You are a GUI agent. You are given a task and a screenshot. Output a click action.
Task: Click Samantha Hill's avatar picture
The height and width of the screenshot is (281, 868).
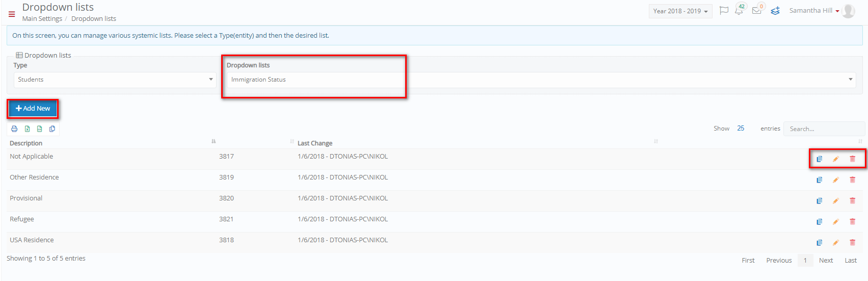[x=849, y=11]
